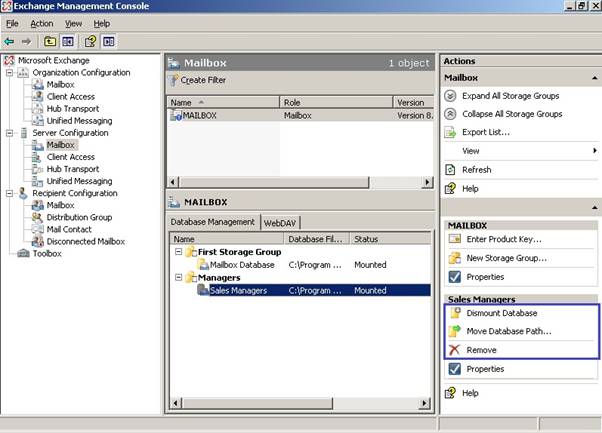Sort server list by Name column
Image resolution: width=602 pixels, height=433 pixels.
point(223,102)
